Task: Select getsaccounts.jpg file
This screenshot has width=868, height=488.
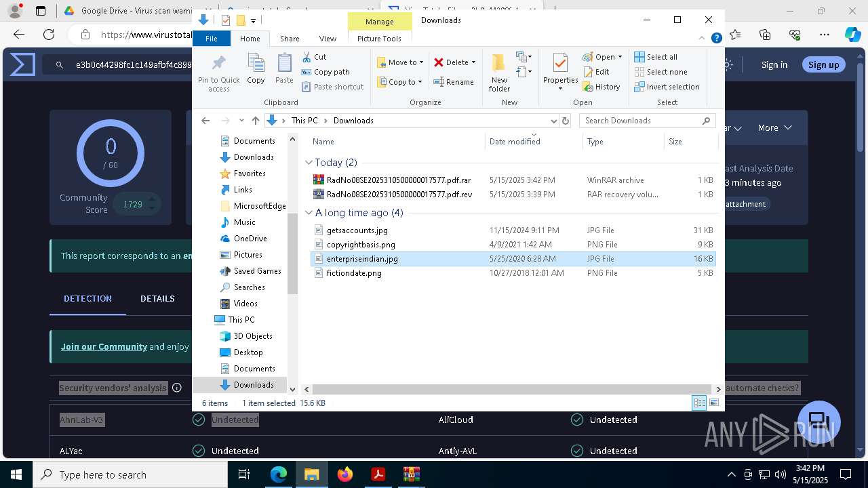Action: coord(513,230)
